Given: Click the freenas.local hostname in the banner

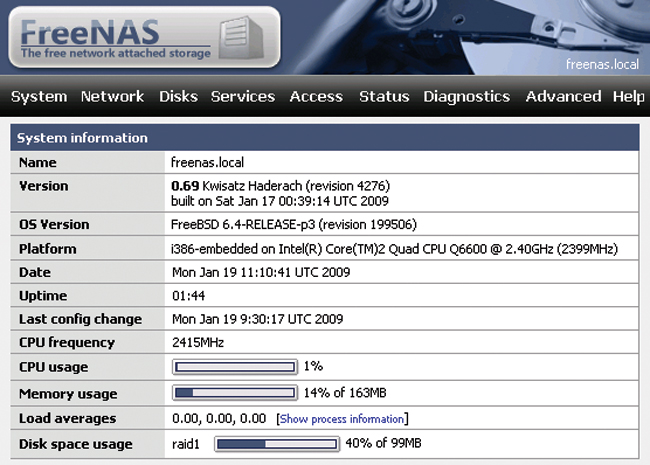Looking at the screenshot, I should [602, 64].
